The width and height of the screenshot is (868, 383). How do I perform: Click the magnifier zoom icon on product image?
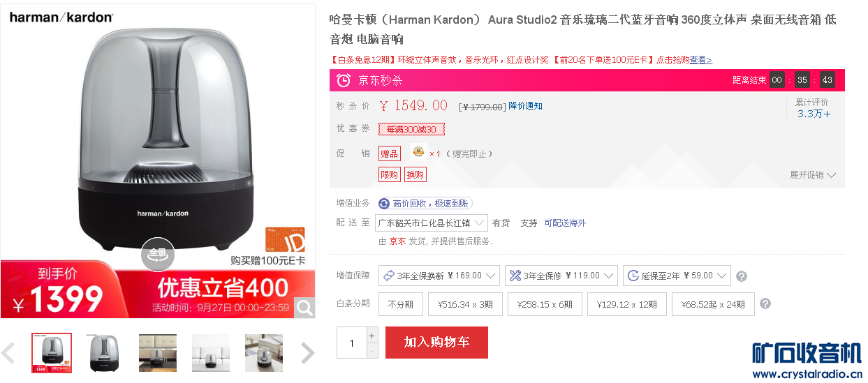[304, 307]
